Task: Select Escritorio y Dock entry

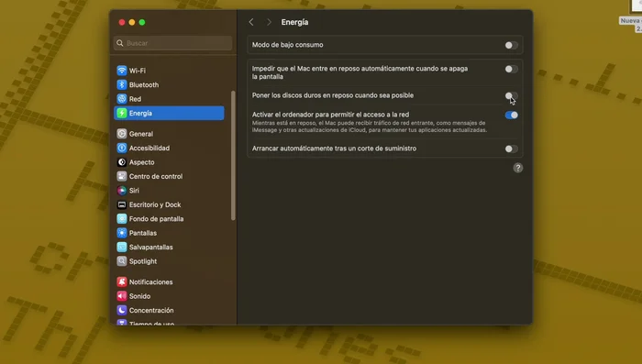Action: pyautogui.click(x=169, y=204)
